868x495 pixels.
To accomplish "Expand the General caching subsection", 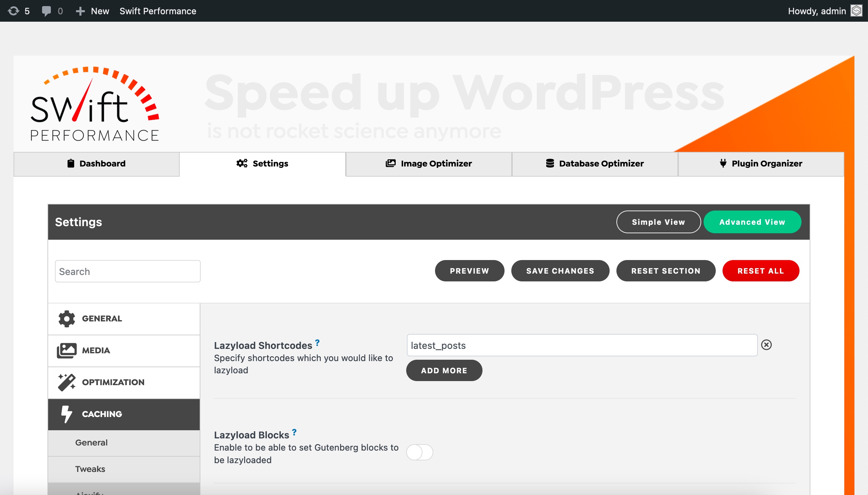I will tap(91, 442).
